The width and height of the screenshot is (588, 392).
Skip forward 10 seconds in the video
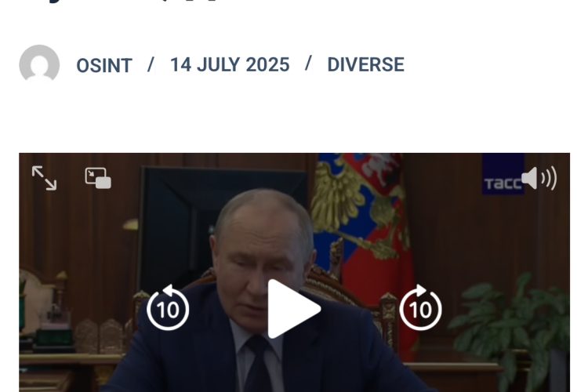[x=420, y=307]
